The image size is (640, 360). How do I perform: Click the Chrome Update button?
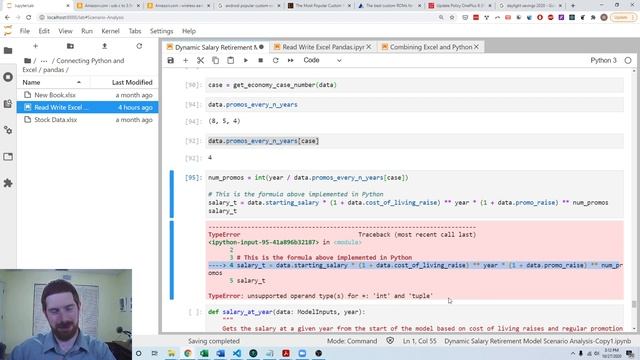coord(622,18)
